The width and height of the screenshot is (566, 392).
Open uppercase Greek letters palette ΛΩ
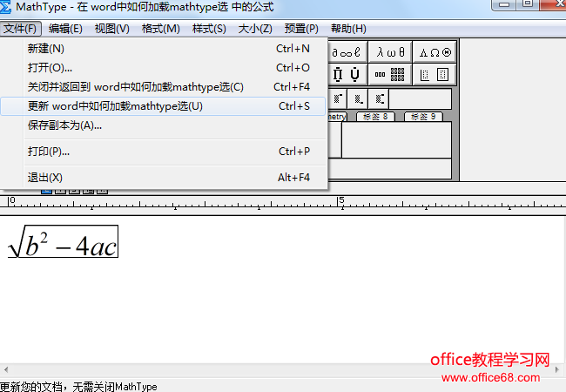coord(435,52)
